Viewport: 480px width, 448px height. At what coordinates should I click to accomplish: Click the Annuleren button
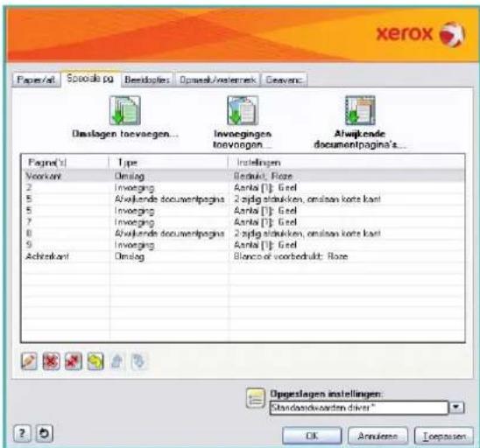[x=378, y=436]
